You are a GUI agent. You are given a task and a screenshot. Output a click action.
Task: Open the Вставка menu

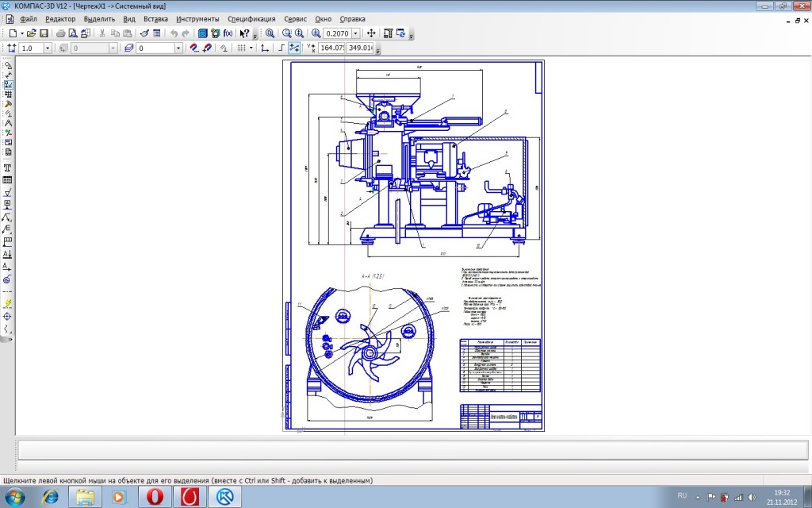point(156,19)
